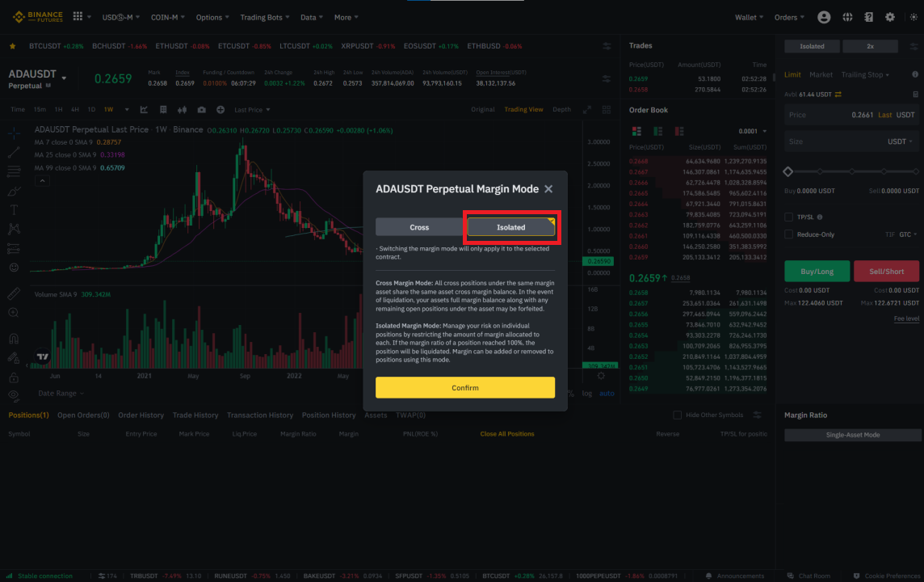The image size is (924, 582).
Task: Click the plus circle compare icon
Action: (220, 110)
